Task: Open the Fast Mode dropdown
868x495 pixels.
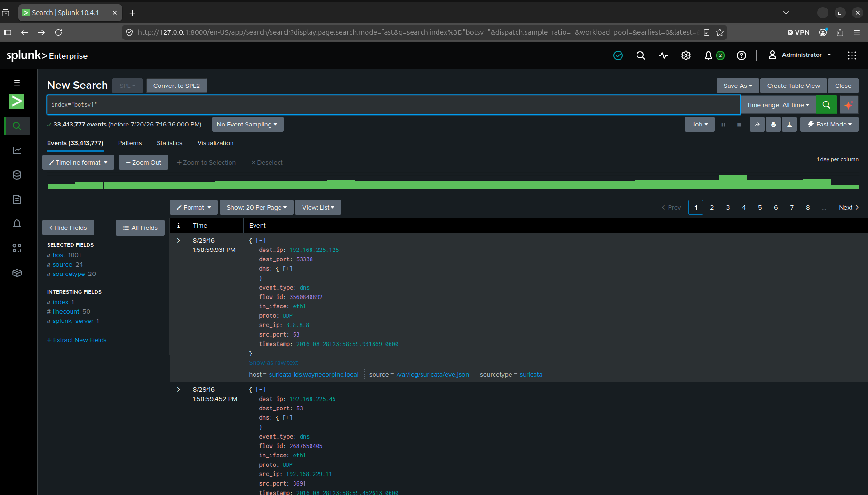Action: [x=829, y=124]
